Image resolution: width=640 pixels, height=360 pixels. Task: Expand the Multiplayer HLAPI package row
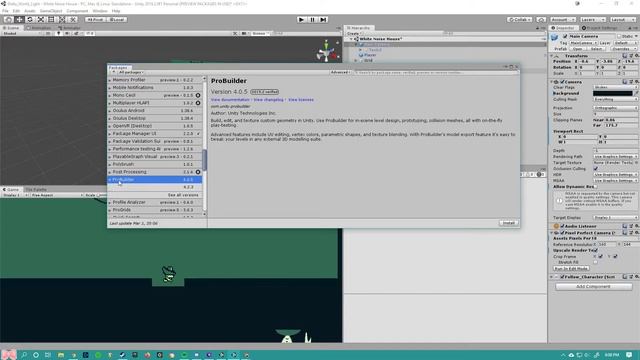click(110, 103)
